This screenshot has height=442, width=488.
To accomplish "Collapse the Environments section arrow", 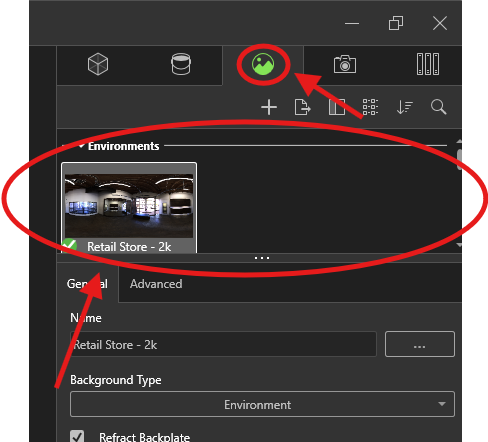I will [81, 146].
